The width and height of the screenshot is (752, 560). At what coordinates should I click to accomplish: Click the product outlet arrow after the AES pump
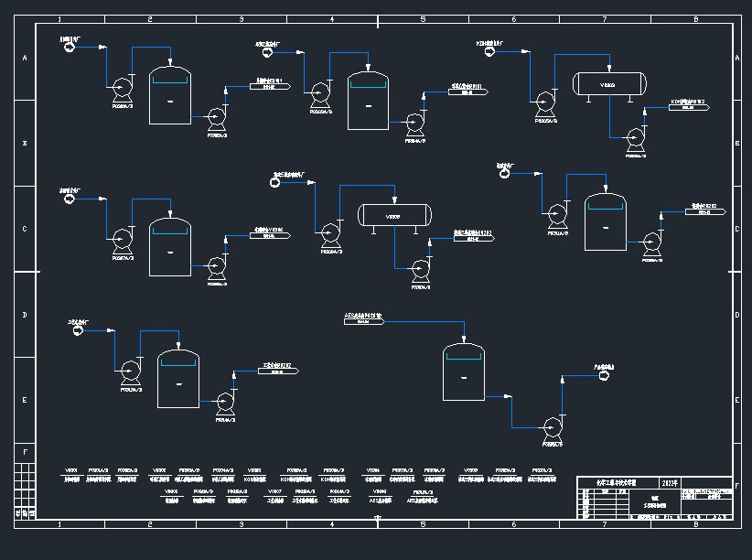[605, 376]
